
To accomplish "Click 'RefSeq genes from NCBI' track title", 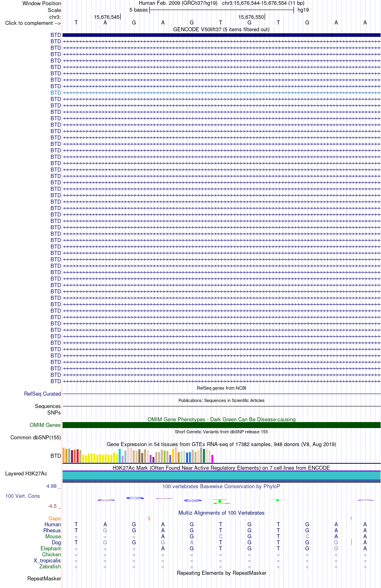I will (221, 388).
